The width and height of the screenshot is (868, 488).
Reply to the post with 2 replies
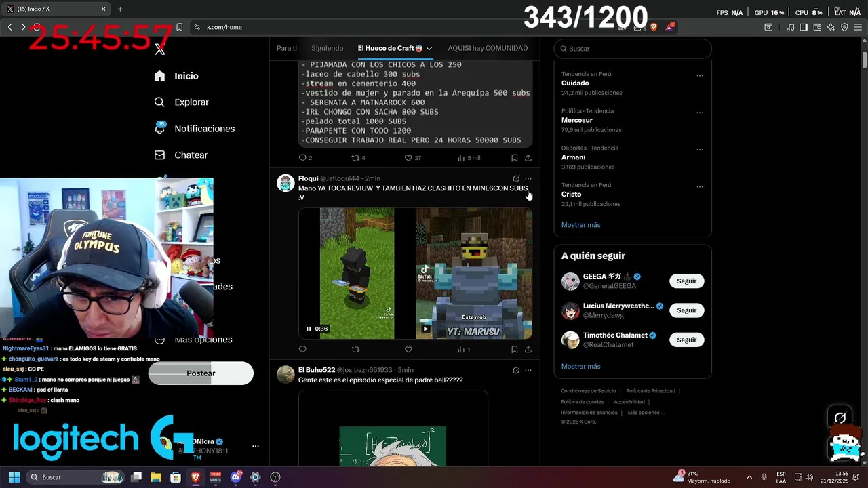(305, 158)
